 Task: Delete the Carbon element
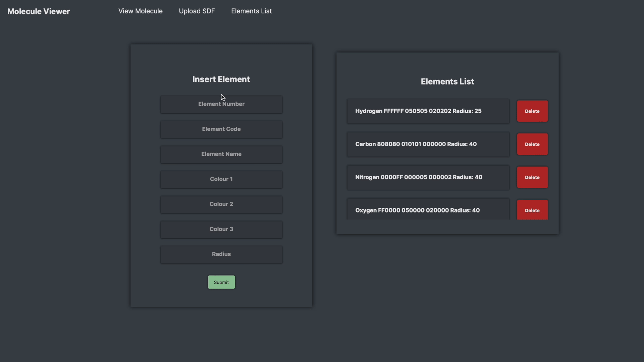532,144
